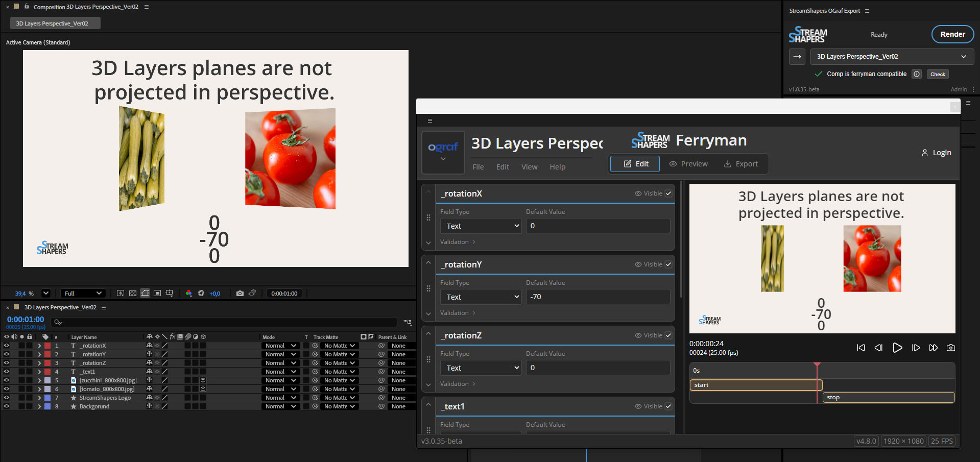
Task: Toggle the 3D layer switch for tomato_800x800.jpg
Action: pos(203,389)
